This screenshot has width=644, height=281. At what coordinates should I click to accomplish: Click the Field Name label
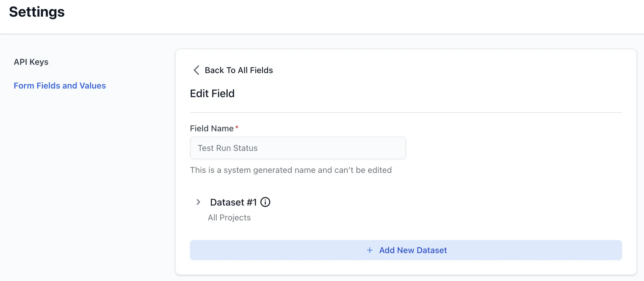pyautogui.click(x=212, y=128)
